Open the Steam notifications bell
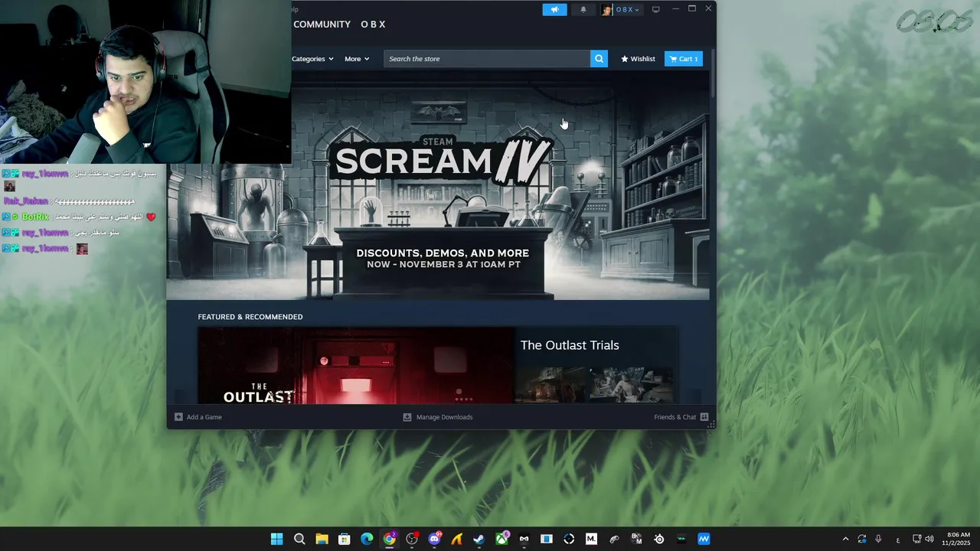 point(583,10)
